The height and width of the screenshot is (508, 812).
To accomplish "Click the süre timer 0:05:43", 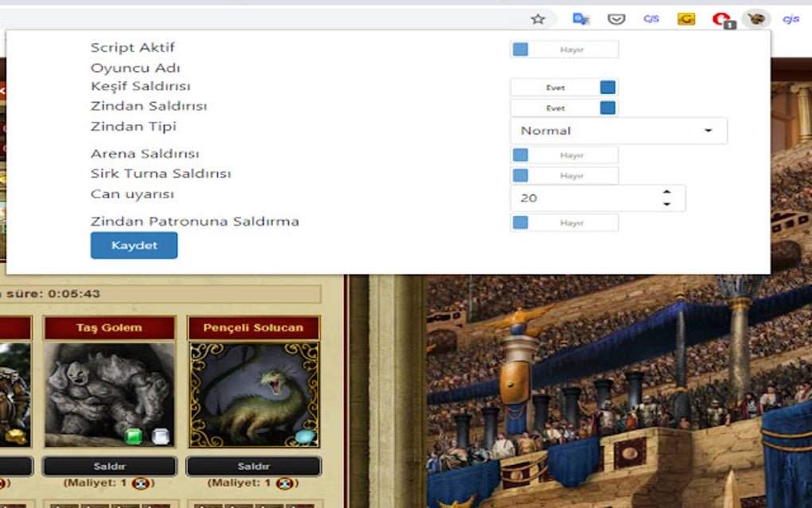I will 74,294.
